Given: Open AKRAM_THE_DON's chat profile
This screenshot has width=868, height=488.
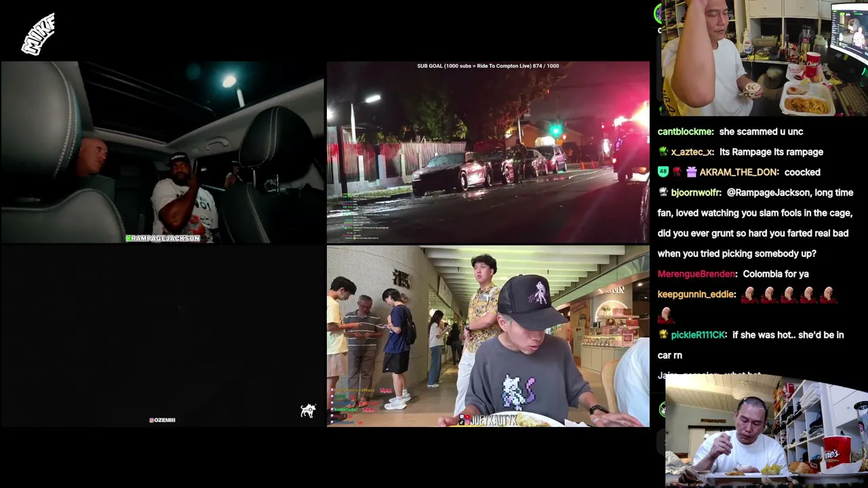Looking at the screenshot, I should tap(739, 172).
